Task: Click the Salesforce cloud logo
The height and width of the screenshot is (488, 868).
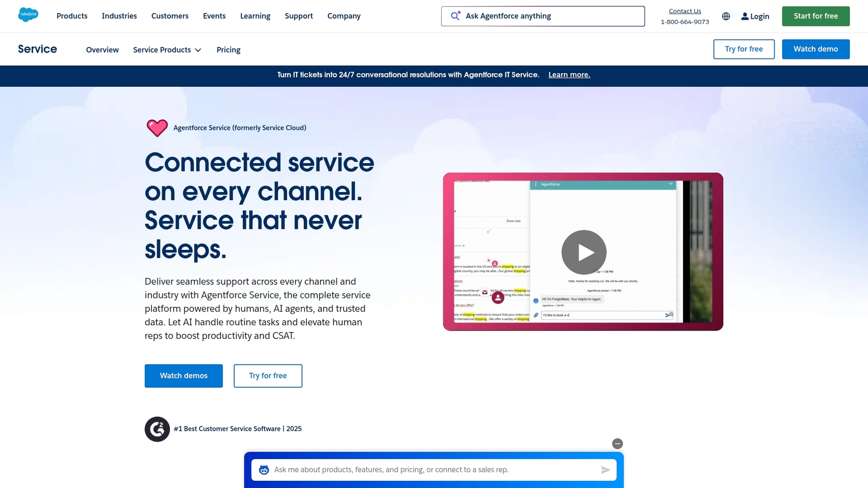Action: pos(28,14)
